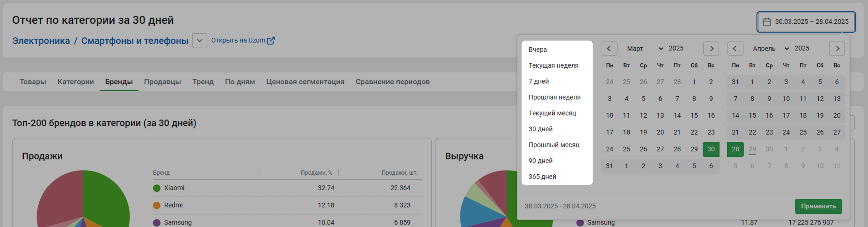Pick March 15 in the March calendar
The image size is (868, 227).
click(694, 116)
